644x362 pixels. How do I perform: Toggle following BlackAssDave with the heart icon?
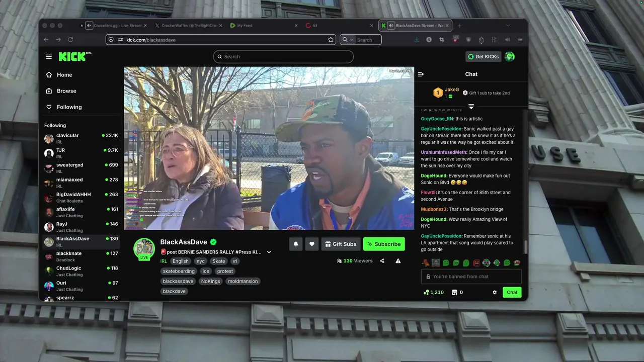coord(312,244)
